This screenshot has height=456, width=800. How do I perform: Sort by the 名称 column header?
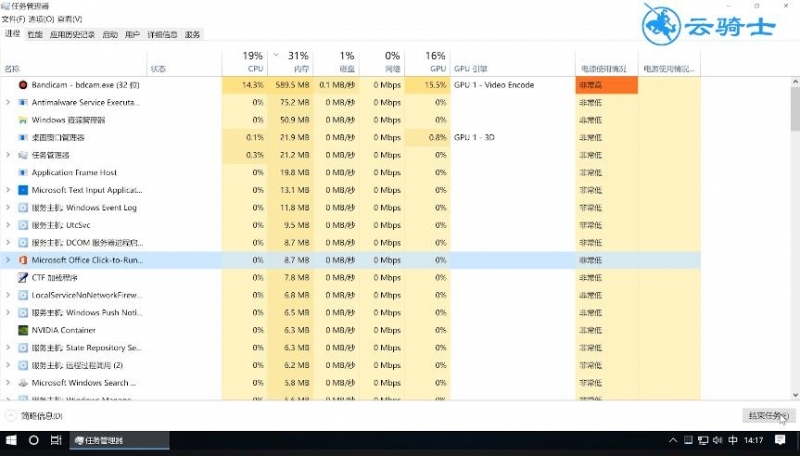pos(73,62)
